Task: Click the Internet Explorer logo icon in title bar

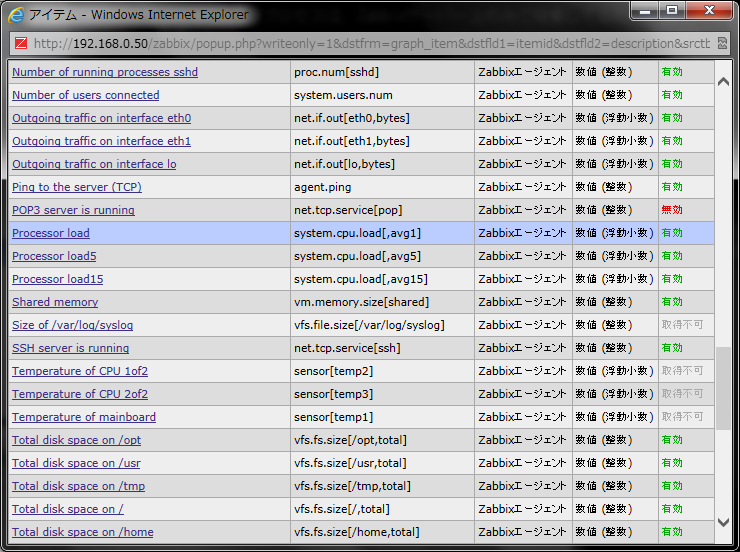Action: pyautogui.click(x=16, y=15)
